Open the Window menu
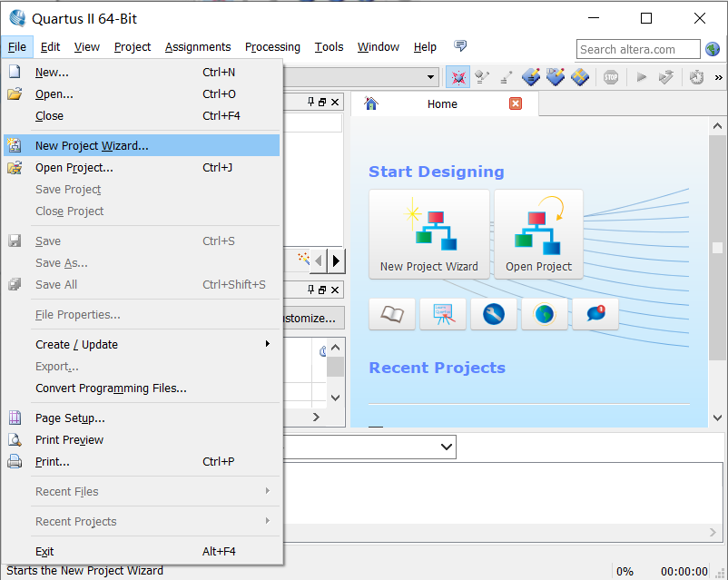Viewport: 728px width, 580px height. click(x=378, y=47)
